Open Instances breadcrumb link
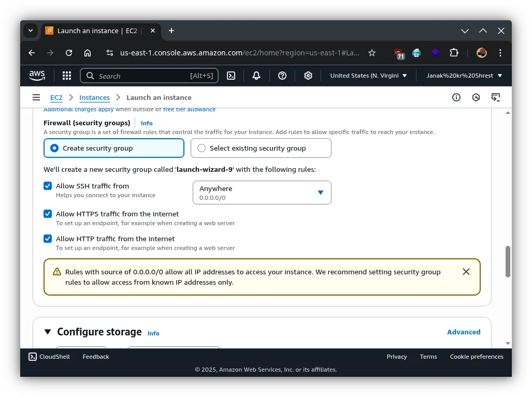The height and width of the screenshot is (397, 532). (94, 97)
